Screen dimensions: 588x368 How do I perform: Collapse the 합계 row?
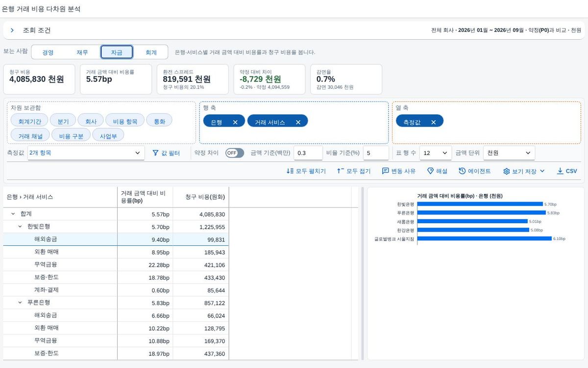(13, 214)
